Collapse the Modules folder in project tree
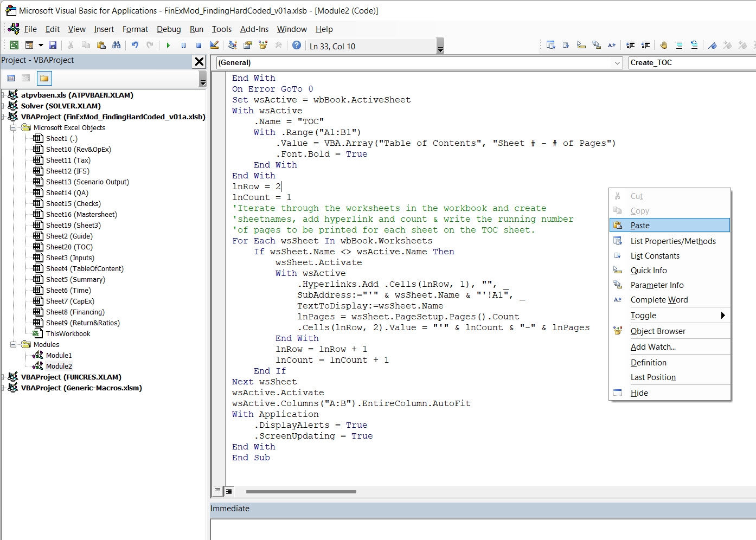 (14, 344)
